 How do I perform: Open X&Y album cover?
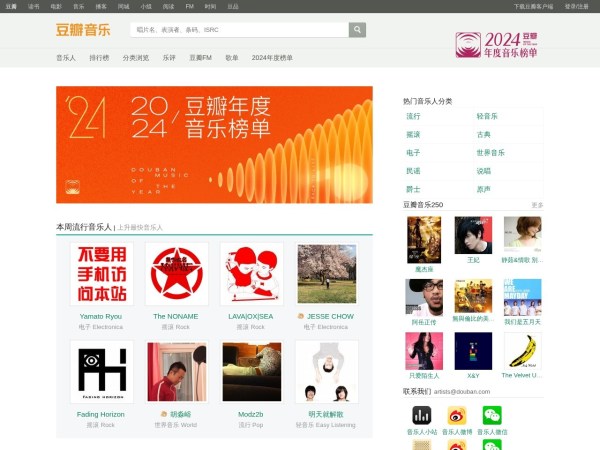(473, 351)
